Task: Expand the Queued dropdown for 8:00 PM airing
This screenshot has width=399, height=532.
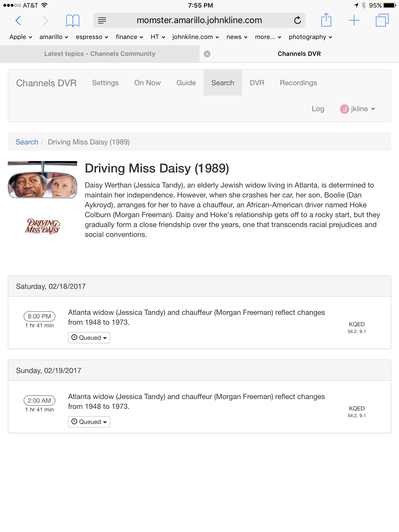Action: tap(89, 338)
